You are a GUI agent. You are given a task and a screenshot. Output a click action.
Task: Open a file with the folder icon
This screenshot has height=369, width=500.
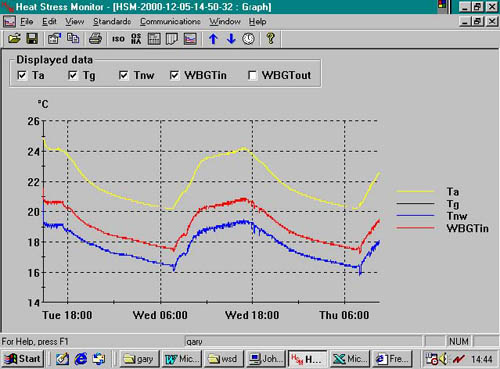tap(14, 39)
